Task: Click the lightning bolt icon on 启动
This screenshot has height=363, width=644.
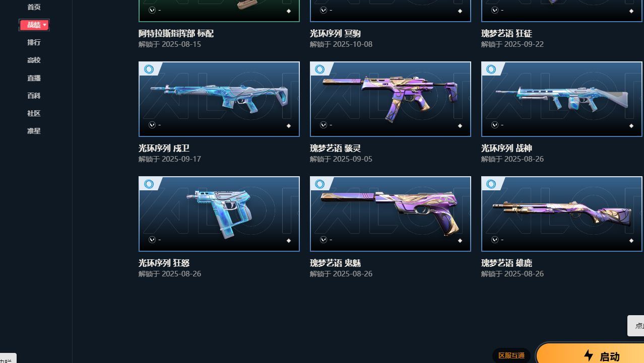Action: (589, 355)
